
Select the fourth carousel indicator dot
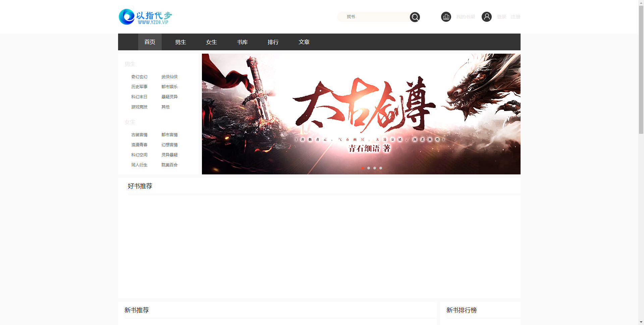pyautogui.click(x=381, y=168)
